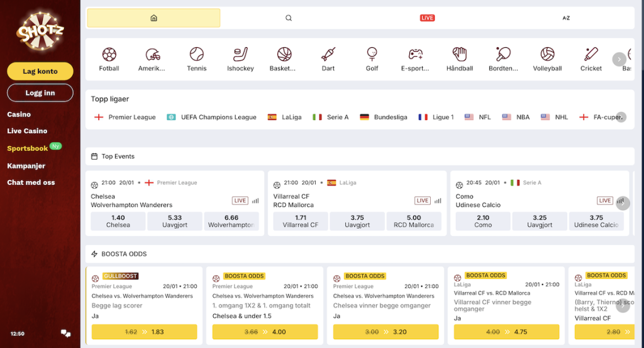Select Sportsbook in sidebar menu
Image resolution: width=644 pixels, height=348 pixels.
point(28,149)
